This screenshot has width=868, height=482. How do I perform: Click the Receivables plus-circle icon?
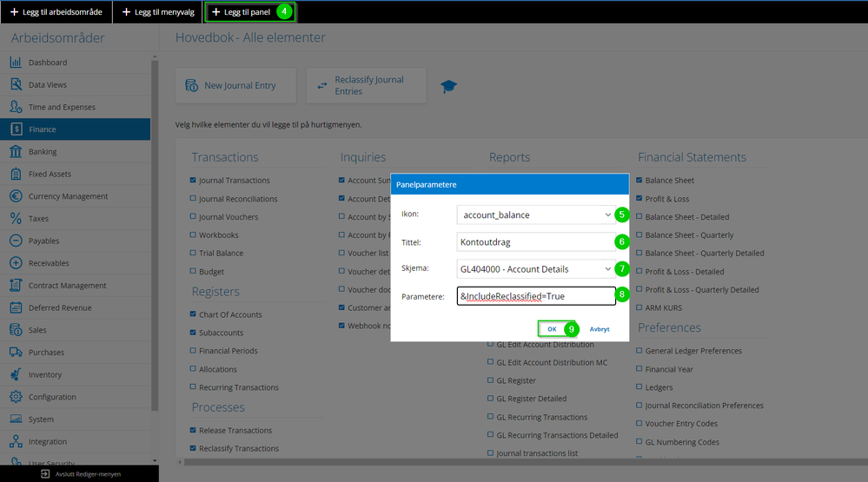(x=16, y=263)
